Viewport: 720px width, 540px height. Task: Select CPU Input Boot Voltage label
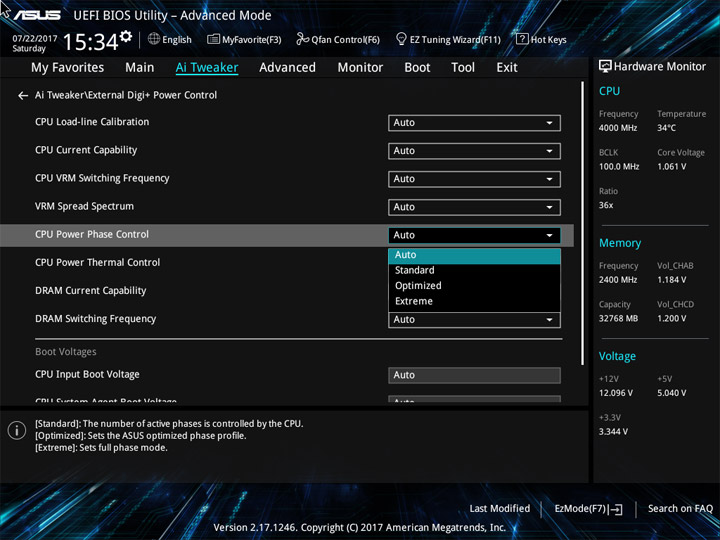click(x=87, y=374)
